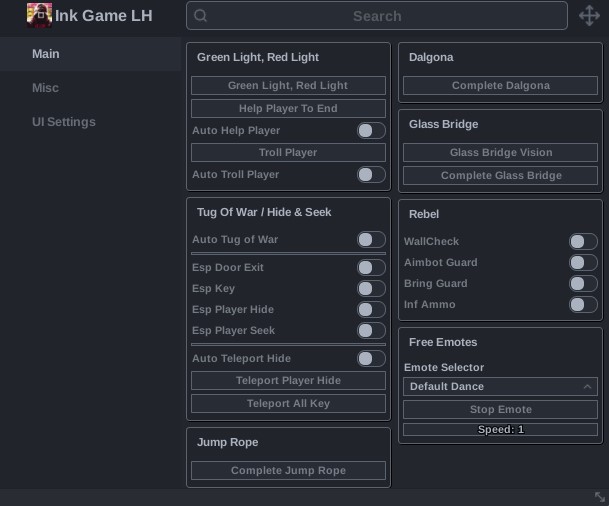This screenshot has width=609, height=506.
Task: Click the Emote Selector label
Action: (x=444, y=367)
